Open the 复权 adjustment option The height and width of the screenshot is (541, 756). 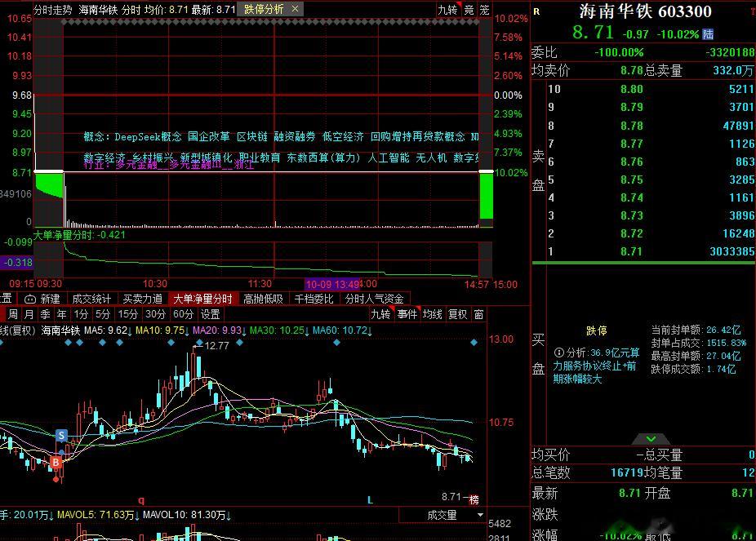457,314
